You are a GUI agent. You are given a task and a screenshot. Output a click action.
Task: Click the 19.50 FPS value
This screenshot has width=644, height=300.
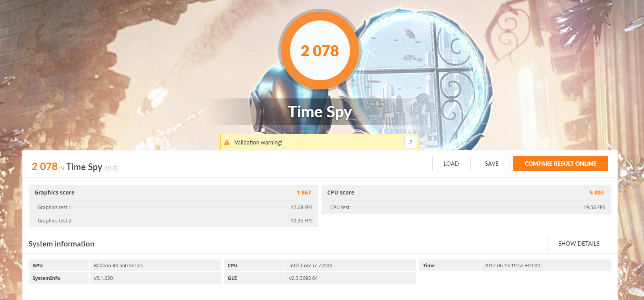[x=594, y=207]
